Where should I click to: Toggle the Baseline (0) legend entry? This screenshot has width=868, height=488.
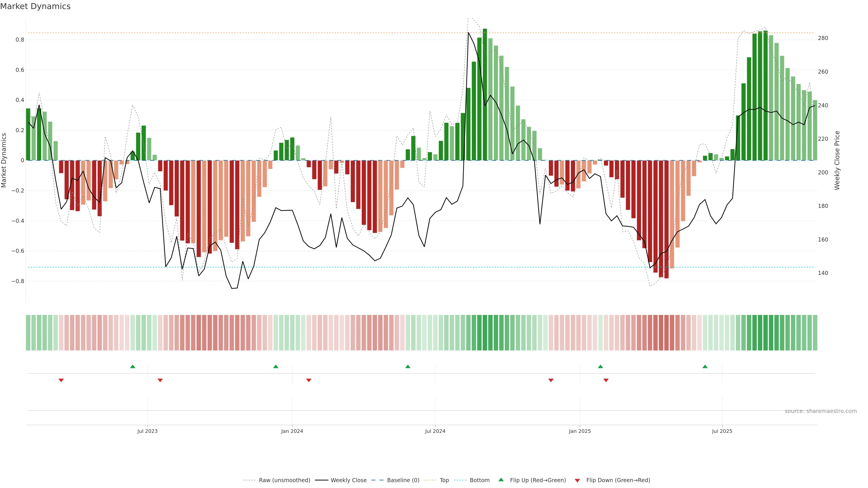(403, 480)
